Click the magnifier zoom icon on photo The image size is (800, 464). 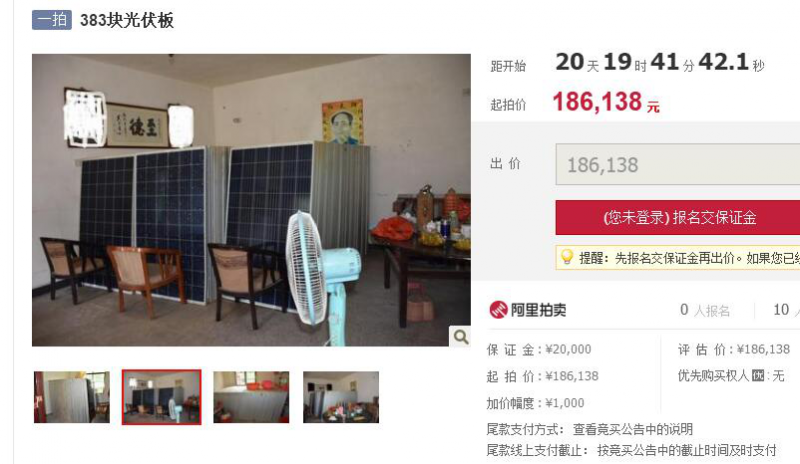click(x=460, y=337)
